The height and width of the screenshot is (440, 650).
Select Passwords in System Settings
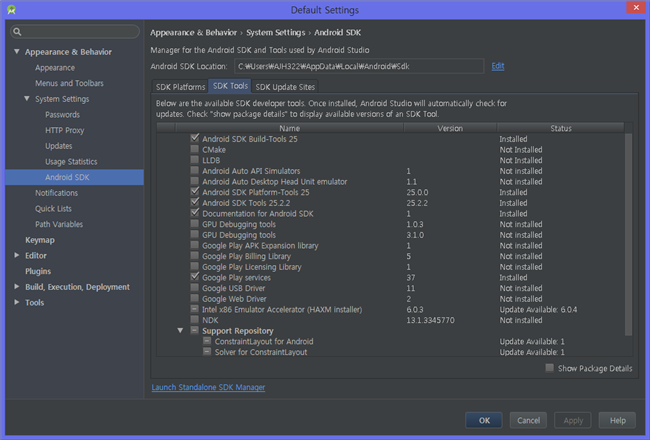(x=62, y=114)
